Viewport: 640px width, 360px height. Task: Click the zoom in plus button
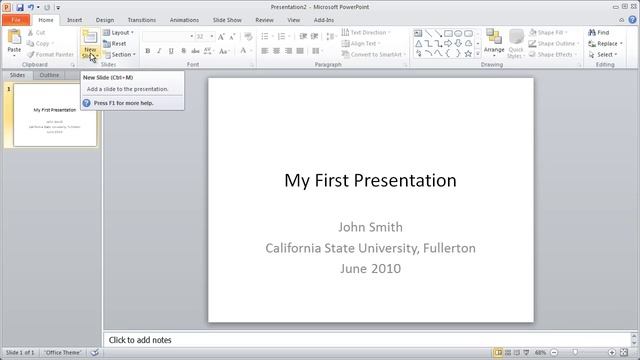(612, 352)
